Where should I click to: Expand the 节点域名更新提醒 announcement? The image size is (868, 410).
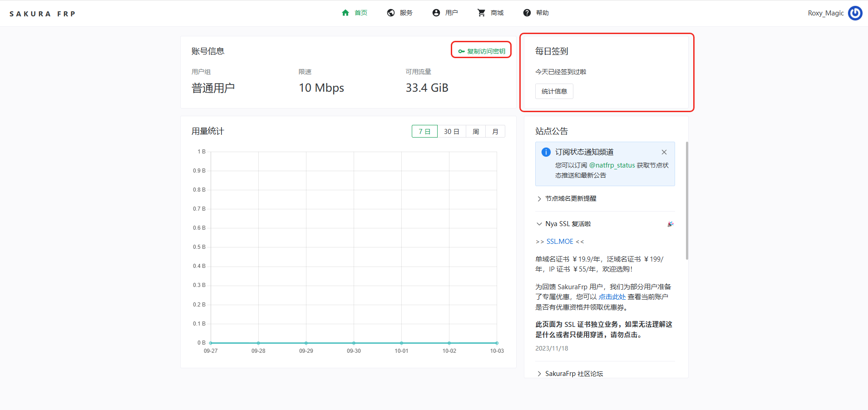point(571,198)
